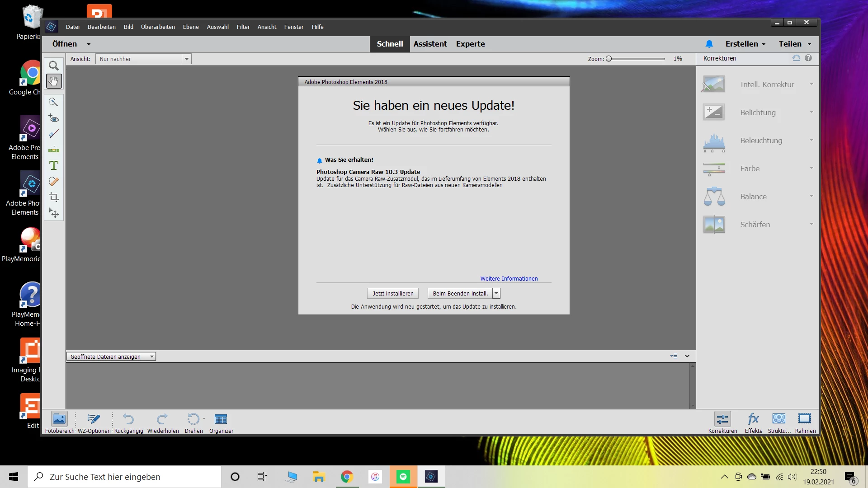Screen dimensions: 868x488
Task: Click the Photoshop Elements logo icon
Action: click(51, 27)
